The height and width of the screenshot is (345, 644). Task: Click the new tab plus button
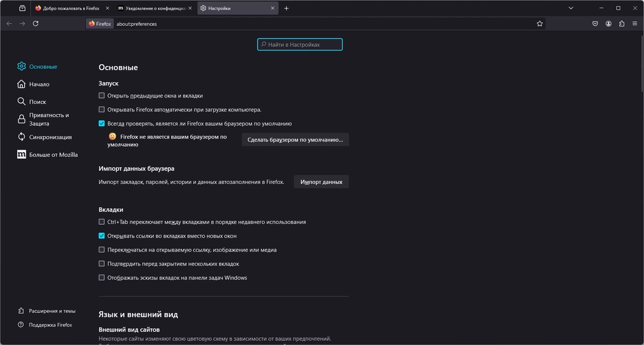(x=287, y=8)
